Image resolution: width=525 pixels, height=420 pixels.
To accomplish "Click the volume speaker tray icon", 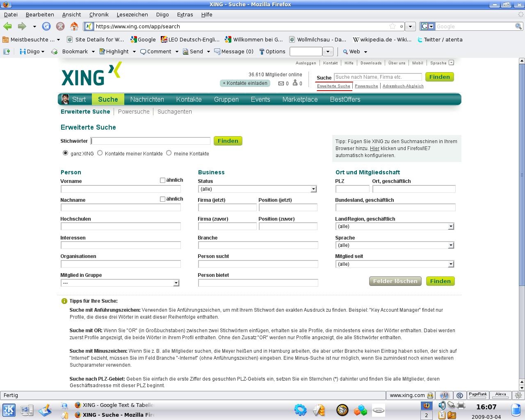I will [x=442, y=406].
